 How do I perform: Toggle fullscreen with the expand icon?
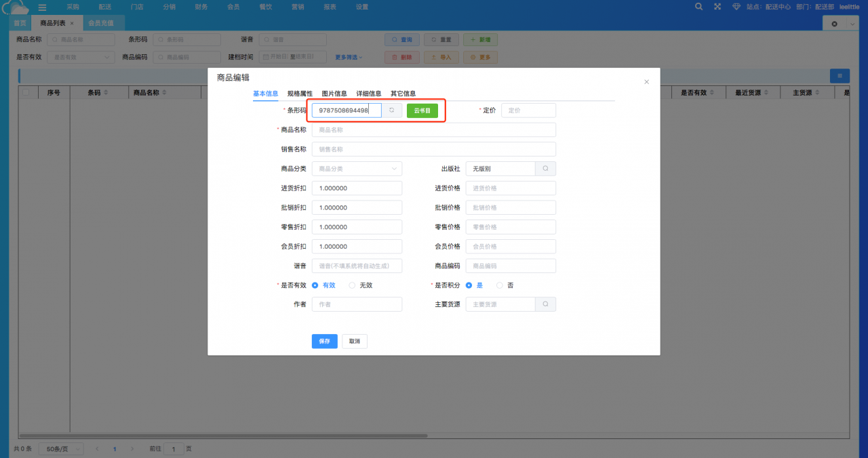717,7
